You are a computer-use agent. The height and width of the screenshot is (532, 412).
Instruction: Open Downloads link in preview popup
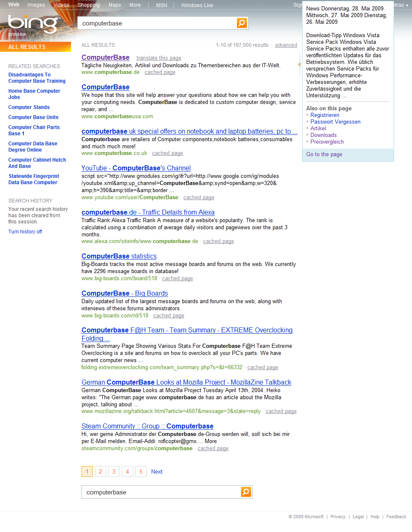click(x=323, y=135)
